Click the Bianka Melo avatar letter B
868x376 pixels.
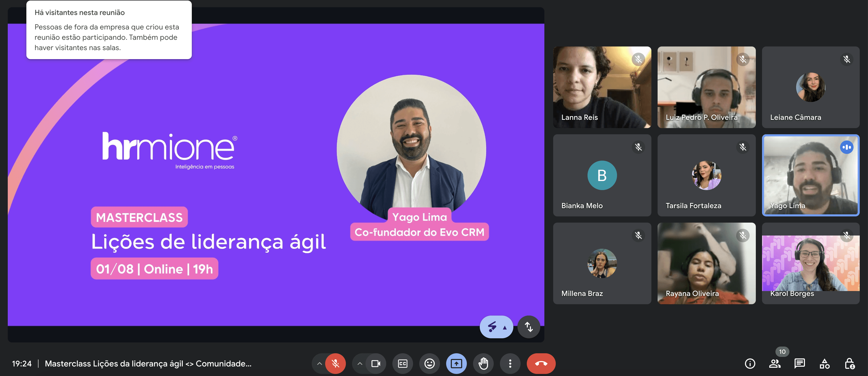point(602,175)
